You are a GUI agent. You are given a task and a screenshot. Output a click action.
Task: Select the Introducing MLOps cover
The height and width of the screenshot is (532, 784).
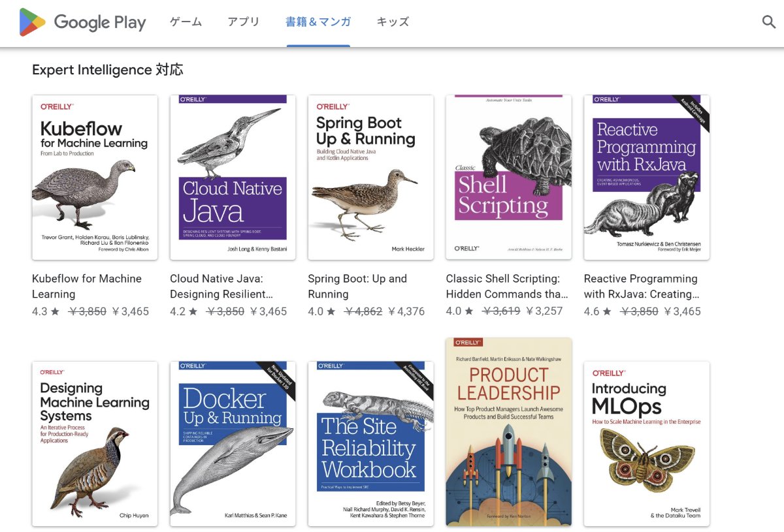tap(647, 444)
